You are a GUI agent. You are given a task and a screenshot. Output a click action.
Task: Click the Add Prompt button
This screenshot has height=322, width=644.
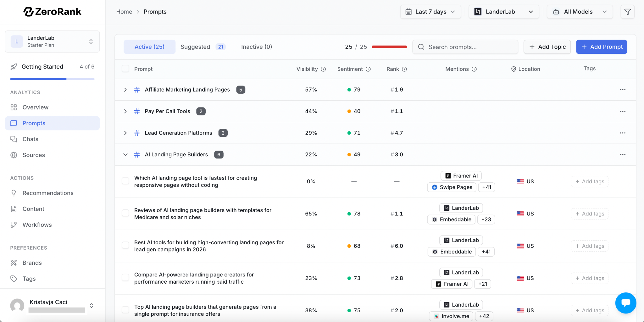pos(601,47)
